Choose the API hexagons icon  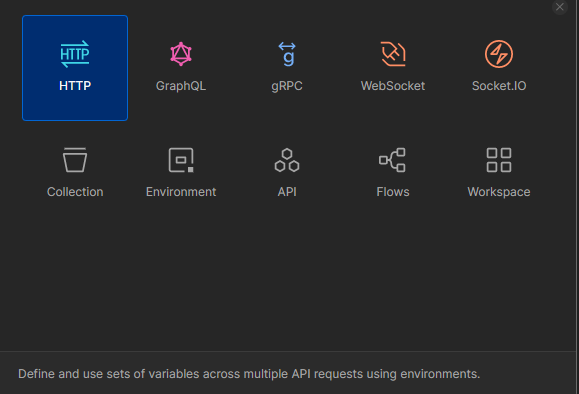[x=287, y=160]
